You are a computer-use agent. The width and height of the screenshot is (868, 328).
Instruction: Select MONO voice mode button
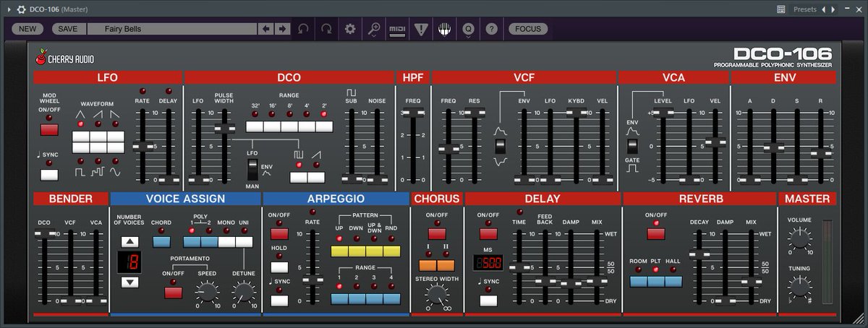click(x=227, y=242)
